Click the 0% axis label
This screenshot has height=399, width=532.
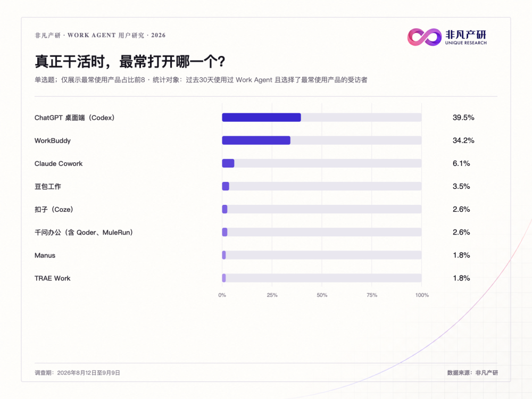point(222,295)
